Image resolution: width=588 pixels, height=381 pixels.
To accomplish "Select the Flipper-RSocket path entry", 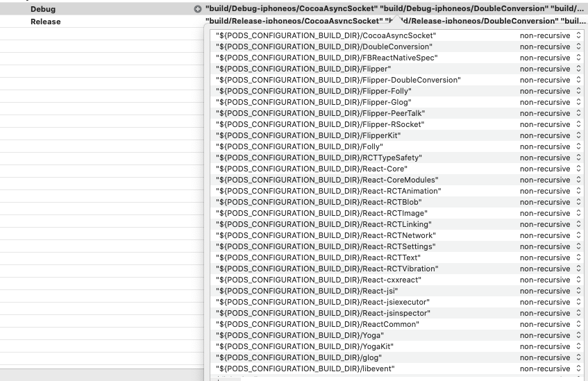I will [320, 124].
